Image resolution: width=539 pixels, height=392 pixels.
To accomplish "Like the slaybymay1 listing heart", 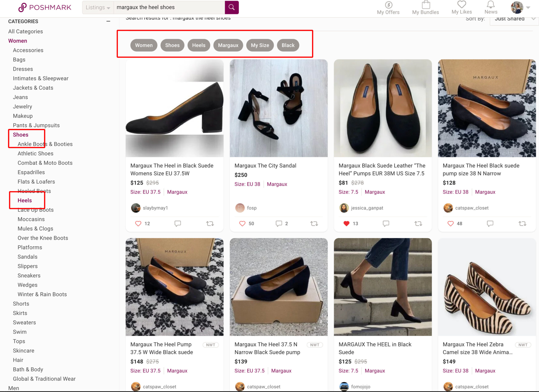I will point(138,223).
